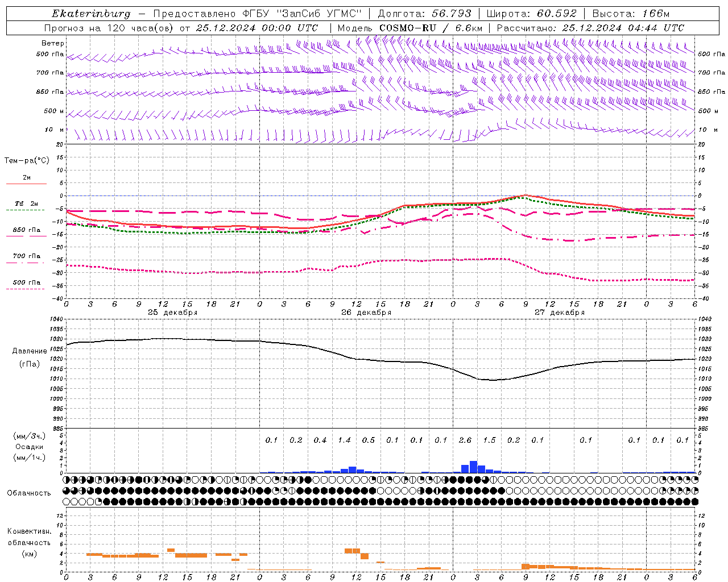
Task: Click the Td 2м dew point legend entry
Action: coord(26,203)
